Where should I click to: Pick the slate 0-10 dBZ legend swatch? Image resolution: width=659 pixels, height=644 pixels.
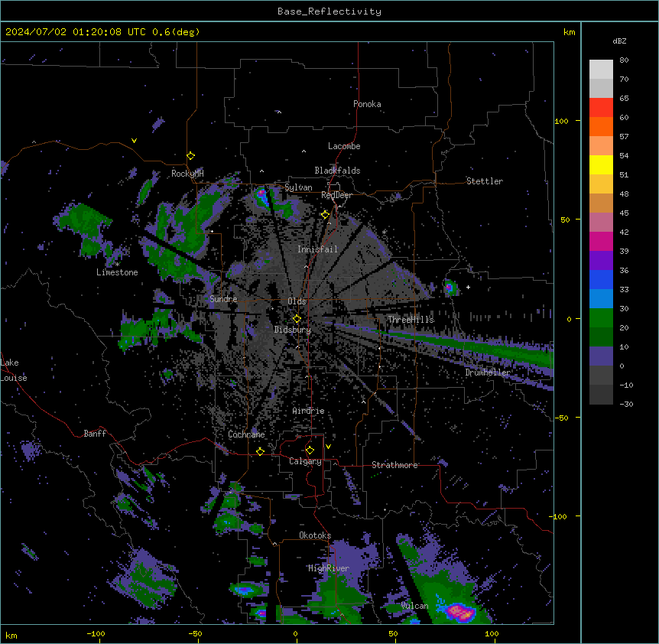coord(601,356)
